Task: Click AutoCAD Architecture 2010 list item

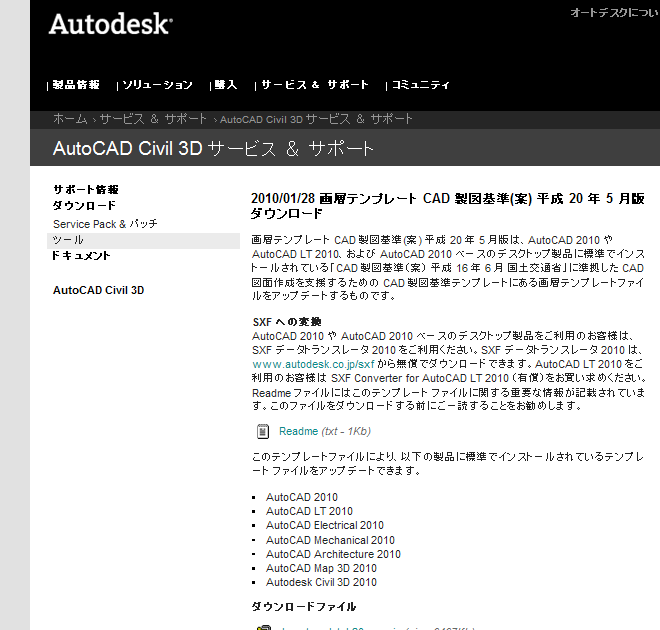Action: [333, 554]
